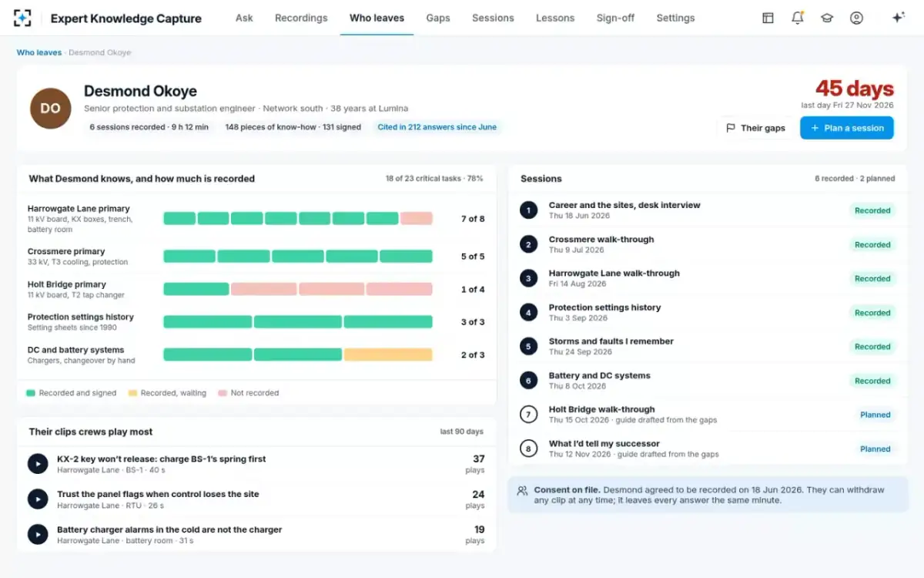The width and height of the screenshot is (924, 578).
Task: Open the Harrowgate Lane walk-through session
Action: click(708, 278)
